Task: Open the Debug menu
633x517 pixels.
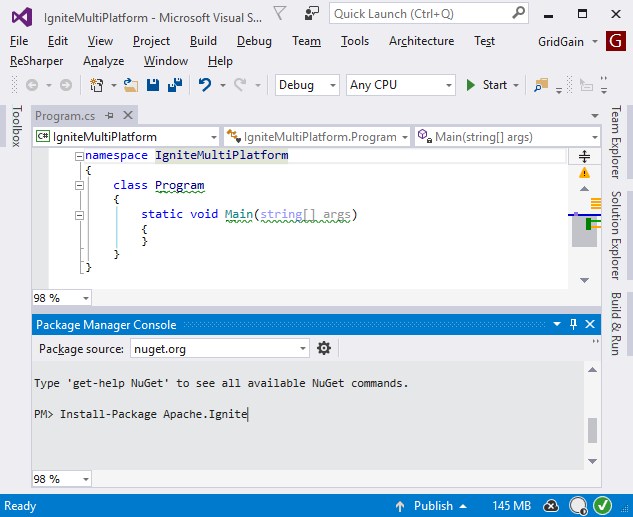Action: pos(254,41)
